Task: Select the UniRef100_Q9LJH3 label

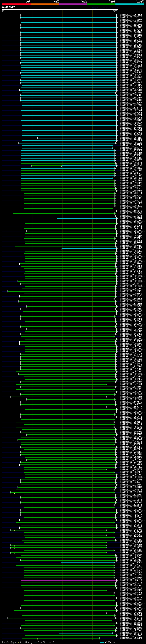Action: [x=131, y=170]
